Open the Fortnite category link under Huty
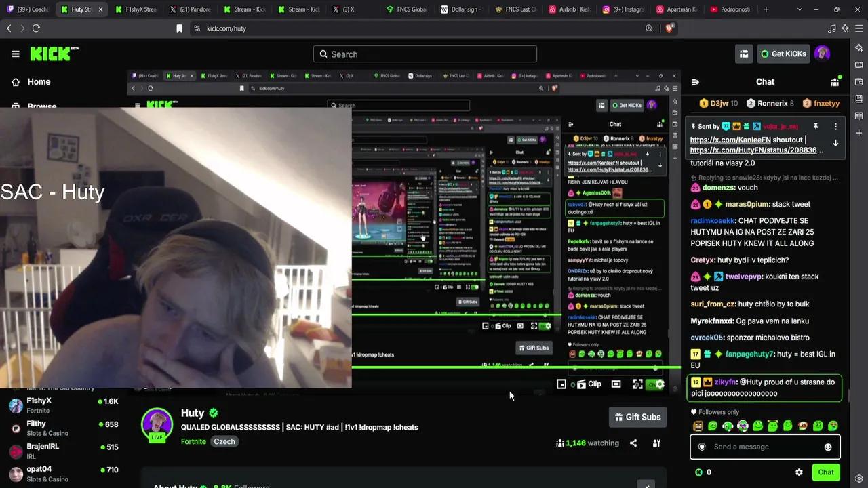Viewport: 868px width, 488px height. pos(193,441)
